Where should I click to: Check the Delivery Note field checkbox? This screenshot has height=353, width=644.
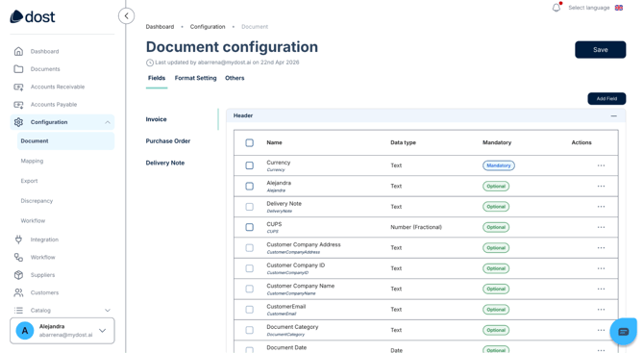point(249,207)
